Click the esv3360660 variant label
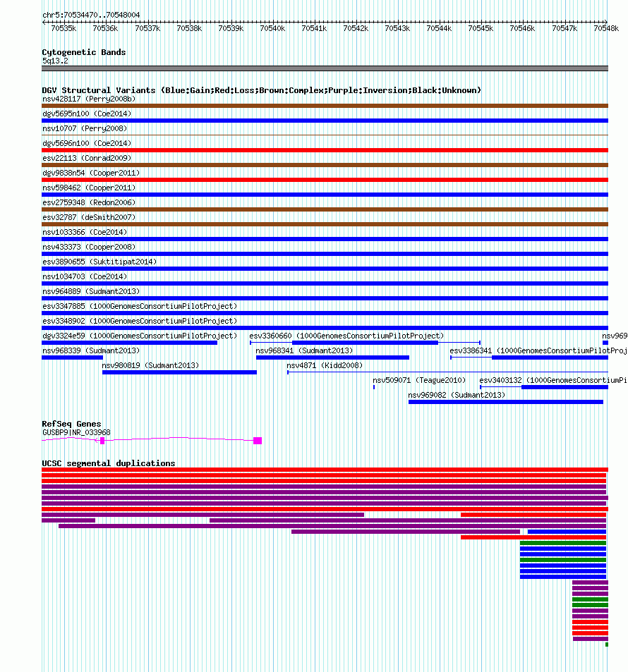628x672 pixels. pos(346,336)
